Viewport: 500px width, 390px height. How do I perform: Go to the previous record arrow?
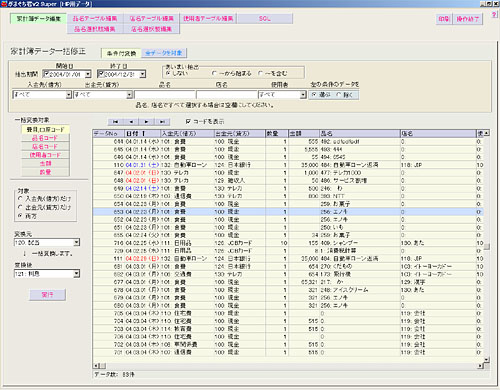(x=131, y=122)
